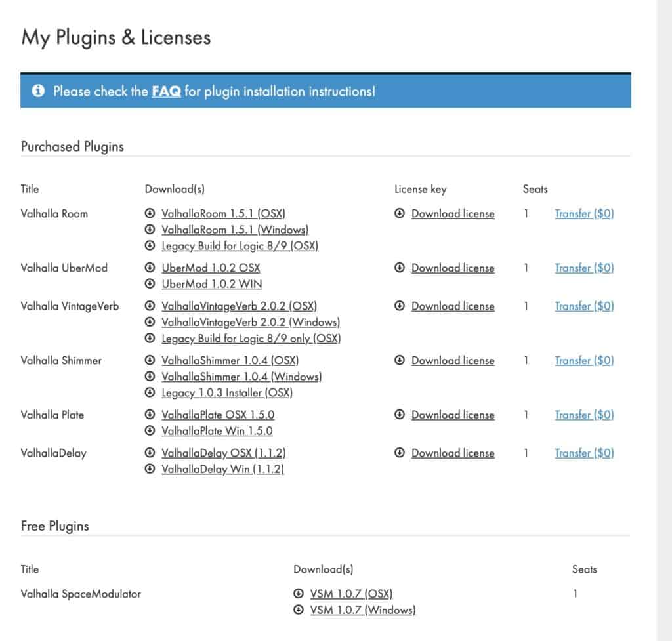Click download icon beside ValhallaVintageVerb 2.0.2 (OSX)
Screen dimensions: 672x641
pos(150,306)
